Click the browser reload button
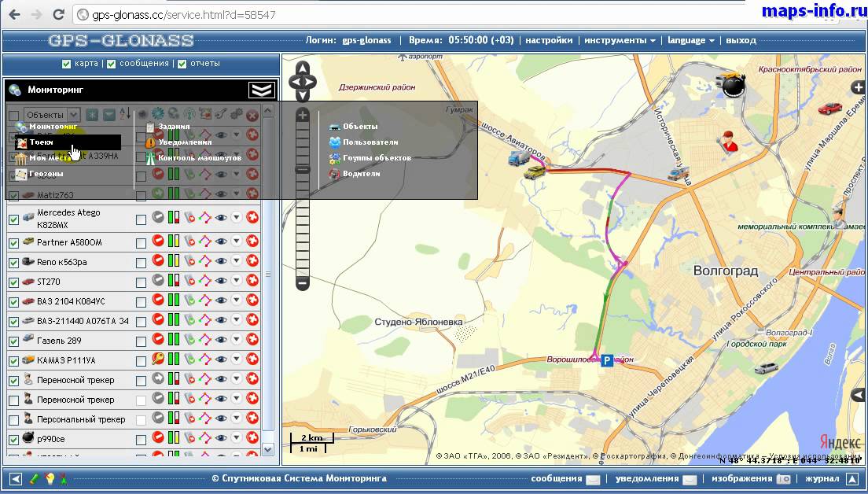 tap(59, 15)
